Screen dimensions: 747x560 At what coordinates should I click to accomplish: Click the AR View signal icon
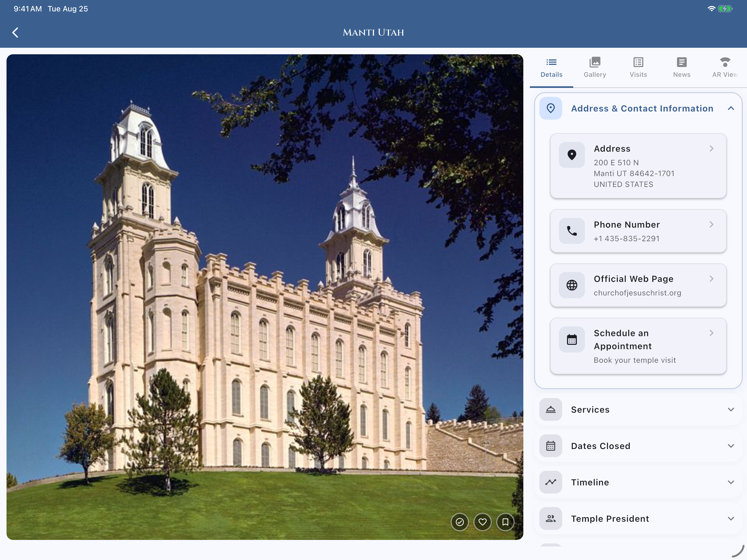(x=725, y=62)
